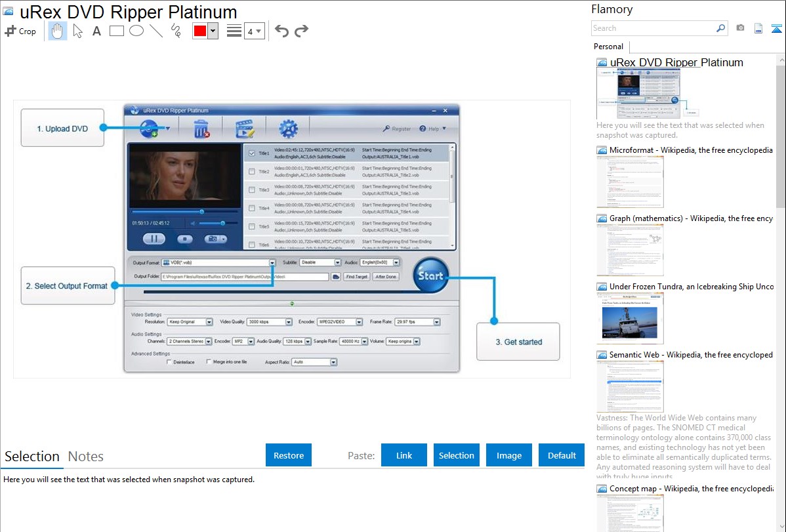Click the big blue Start button
786x532 pixels.
[430, 276]
